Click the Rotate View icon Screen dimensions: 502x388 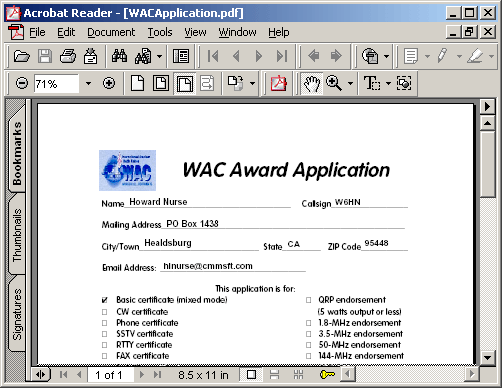(x=236, y=83)
